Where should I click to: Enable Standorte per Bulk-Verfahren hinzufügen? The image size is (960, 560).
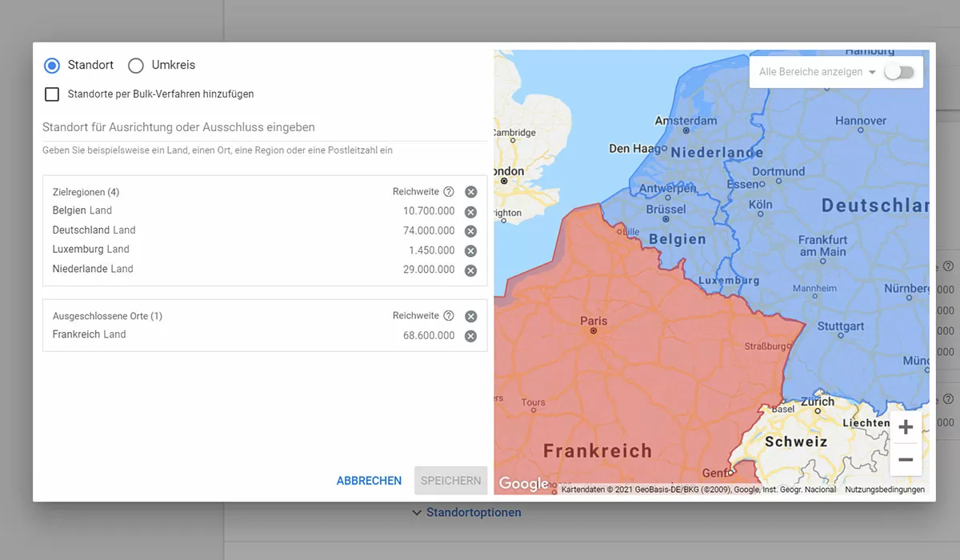[x=51, y=94]
